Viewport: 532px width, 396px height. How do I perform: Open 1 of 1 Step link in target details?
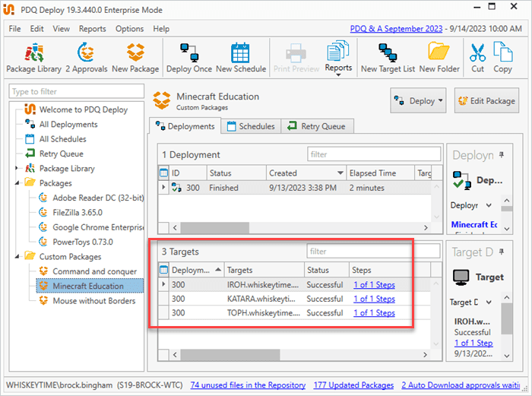tap(473, 343)
